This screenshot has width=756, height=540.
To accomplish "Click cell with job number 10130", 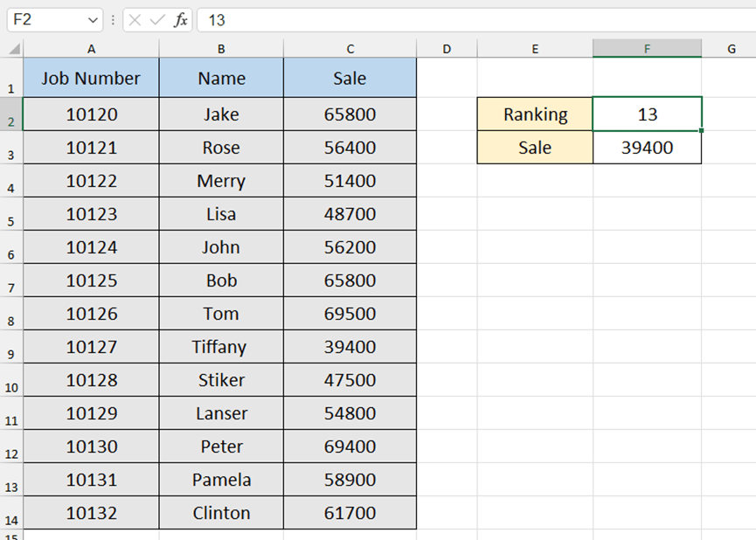I will coord(91,447).
